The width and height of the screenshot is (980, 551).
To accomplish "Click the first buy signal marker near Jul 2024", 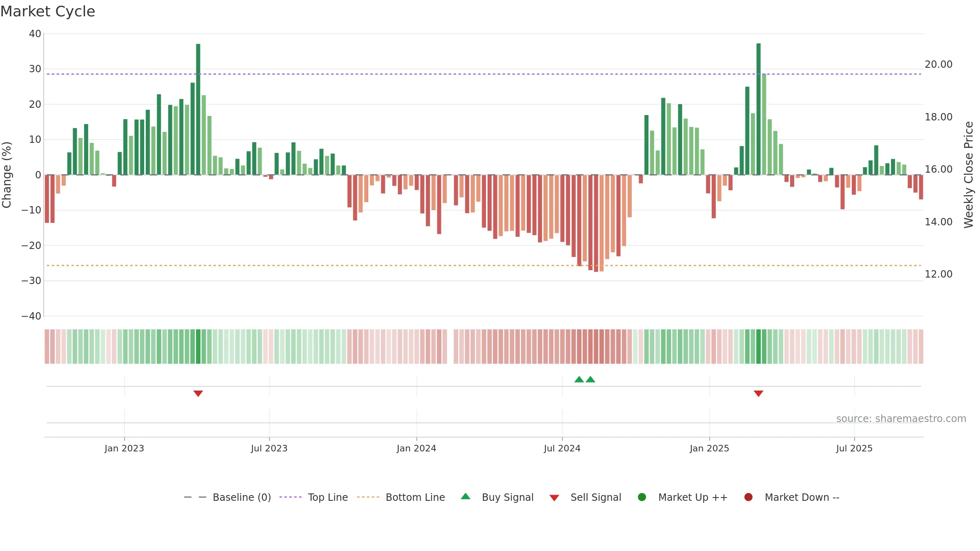I will click(x=579, y=379).
